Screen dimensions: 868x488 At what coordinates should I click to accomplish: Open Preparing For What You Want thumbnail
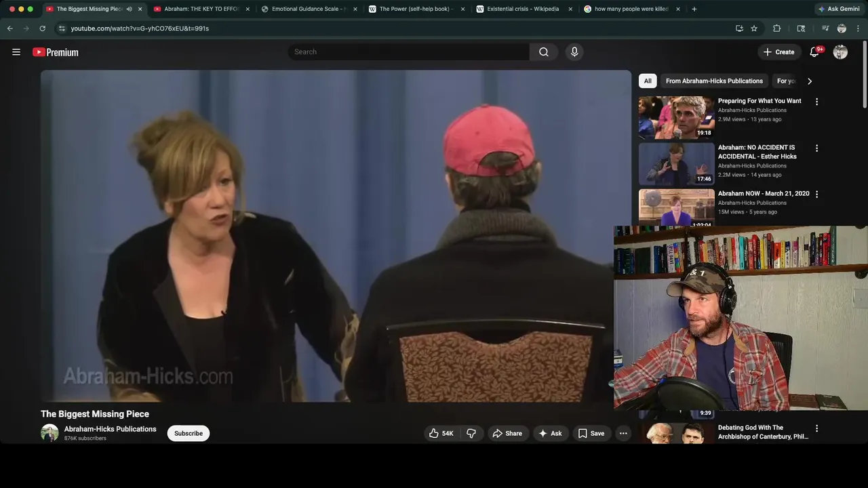676,117
